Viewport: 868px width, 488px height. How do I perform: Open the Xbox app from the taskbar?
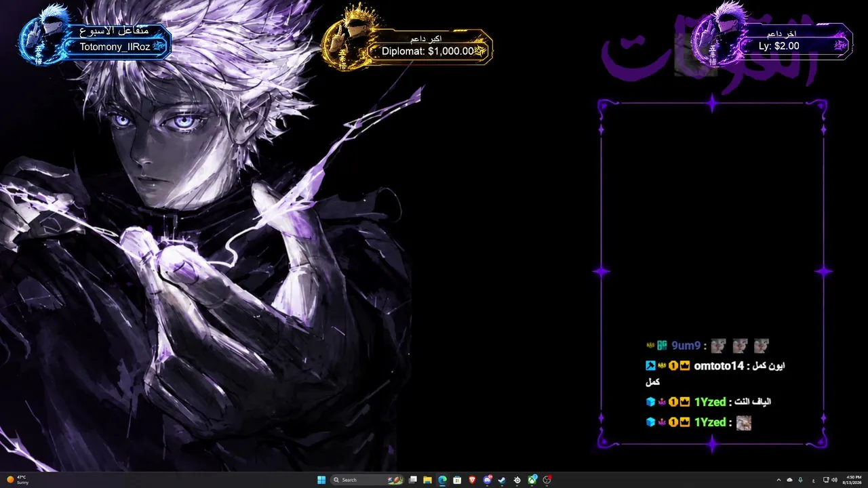coord(532,480)
